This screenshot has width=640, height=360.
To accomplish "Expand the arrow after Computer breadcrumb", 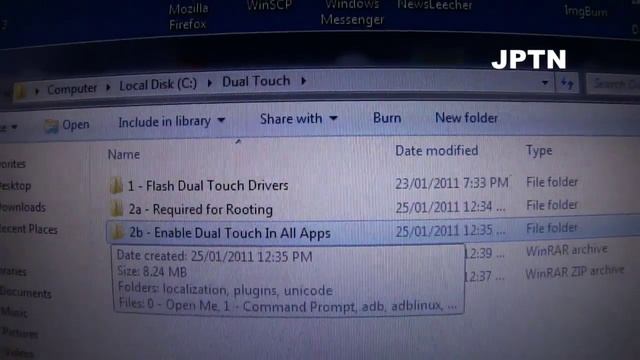I will [108, 87].
